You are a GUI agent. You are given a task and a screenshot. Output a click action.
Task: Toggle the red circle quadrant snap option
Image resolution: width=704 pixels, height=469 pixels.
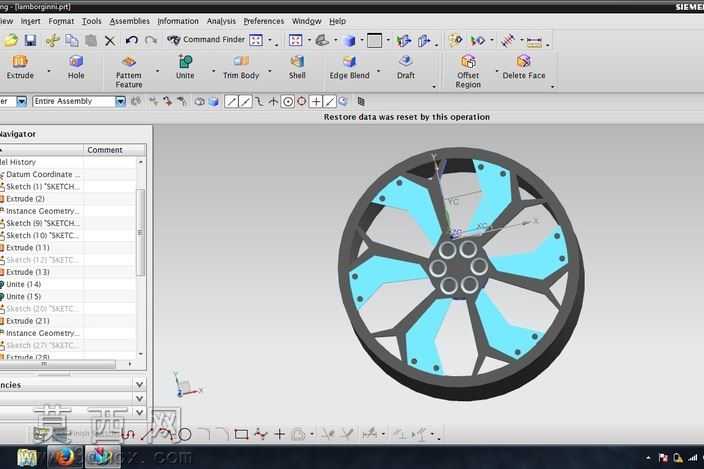pyautogui.click(x=302, y=101)
